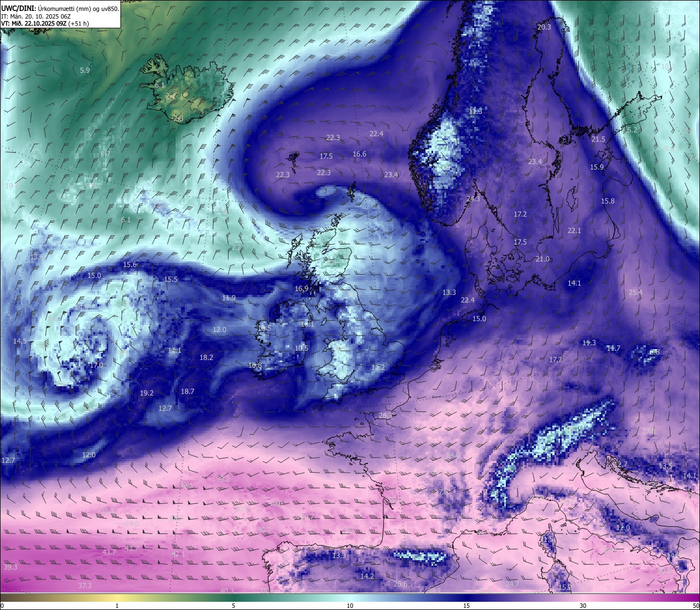Click the title 'UWC/DINI: Úrkomumætti (mm) og uv850.'

click(x=60, y=9)
